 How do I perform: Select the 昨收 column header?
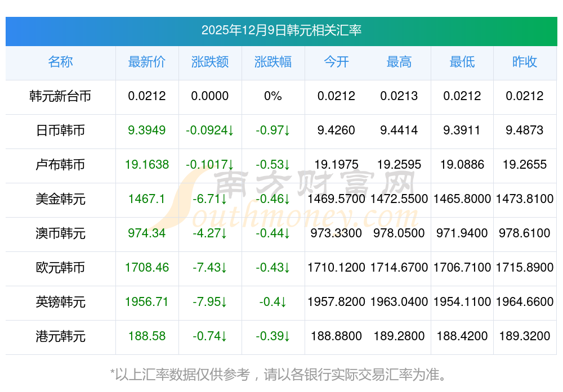[x=525, y=62]
